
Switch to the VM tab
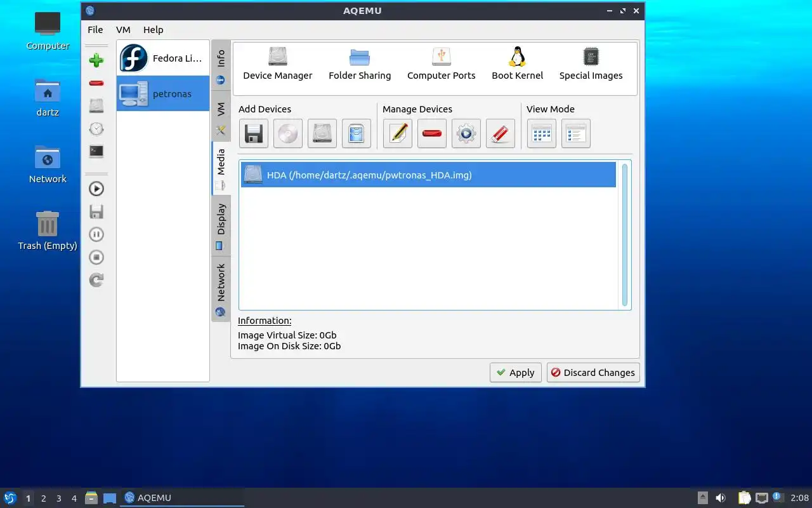pyautogui.click(x=221, y=117)
